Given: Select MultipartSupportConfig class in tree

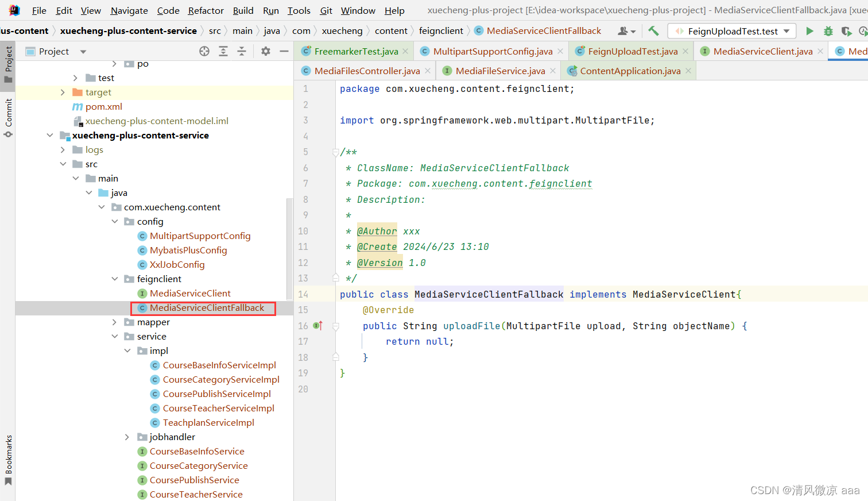Looking at the screenshot, I should point(200,236).
